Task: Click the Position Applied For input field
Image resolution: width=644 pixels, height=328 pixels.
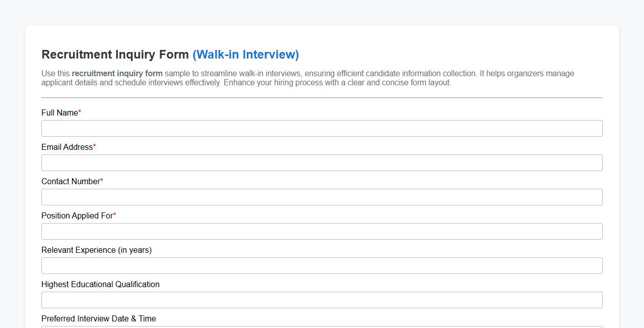Action: [x=322, y=231]
